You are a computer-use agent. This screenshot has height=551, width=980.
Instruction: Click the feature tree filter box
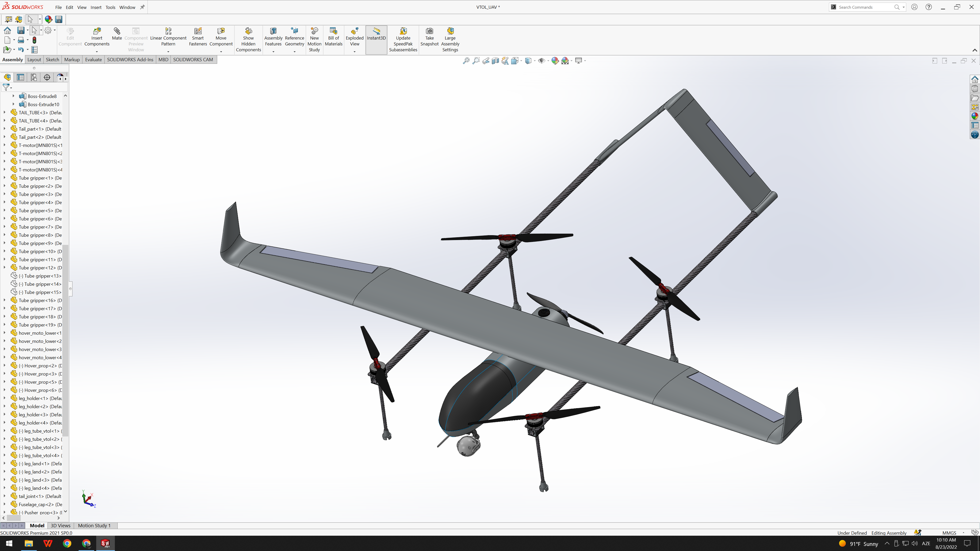(34, 87)
